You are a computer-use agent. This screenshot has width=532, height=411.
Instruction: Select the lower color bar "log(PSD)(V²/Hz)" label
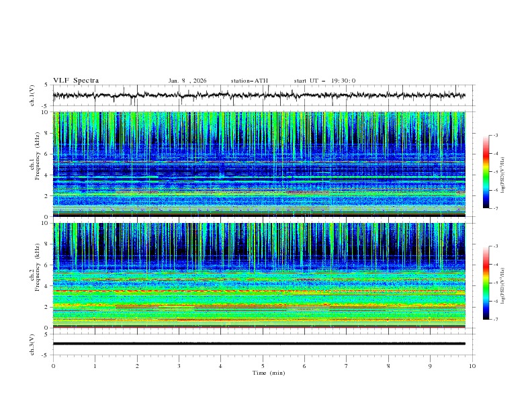pyautogui.click(x=503, y=286)
